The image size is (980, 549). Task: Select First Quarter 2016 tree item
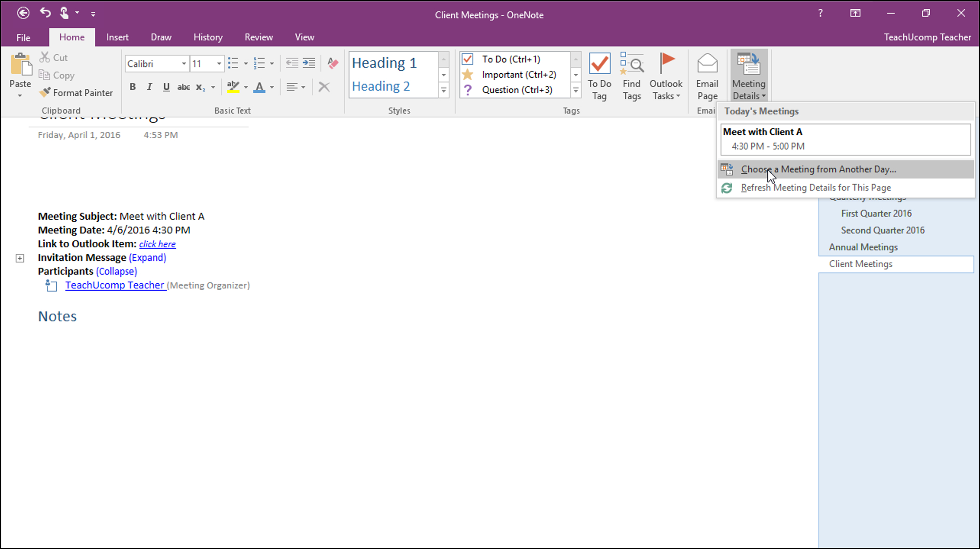tap(876, 213)
